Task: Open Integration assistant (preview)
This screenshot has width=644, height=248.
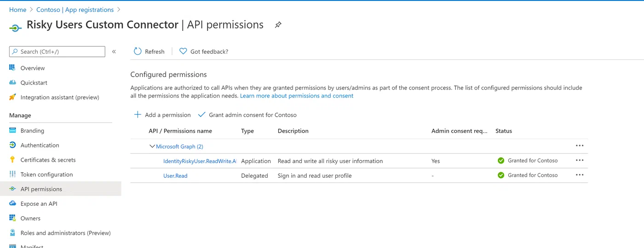Action: click(61, 97)
